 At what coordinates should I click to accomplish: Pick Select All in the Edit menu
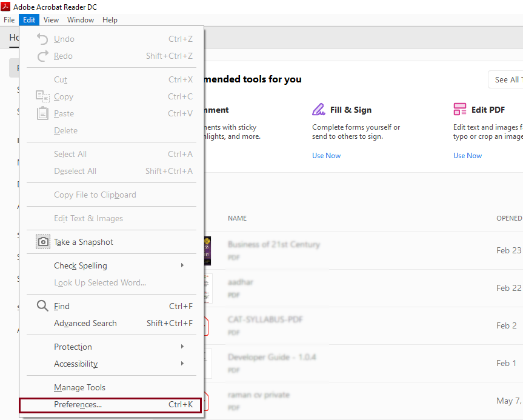click(x=112, y=154)
